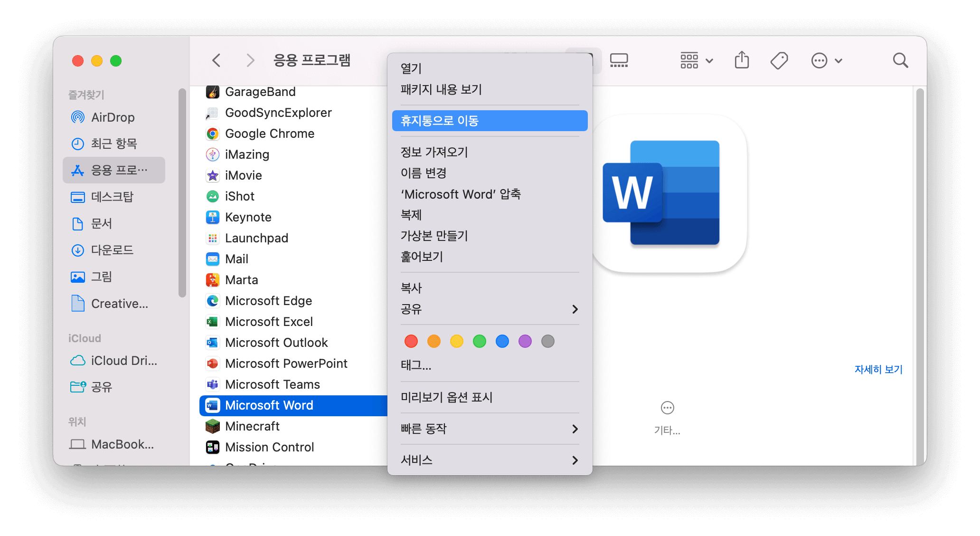This screenshot has height=536, width=980.
Task: Click the 자세히 보기 link
Action: [x=878, y=369]
